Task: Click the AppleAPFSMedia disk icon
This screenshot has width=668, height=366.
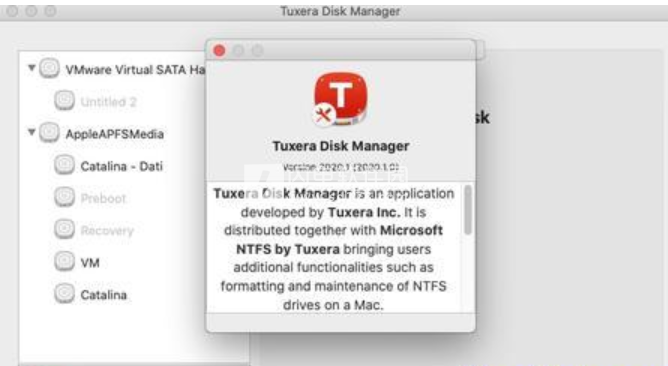Action: [x=49, y=133]
